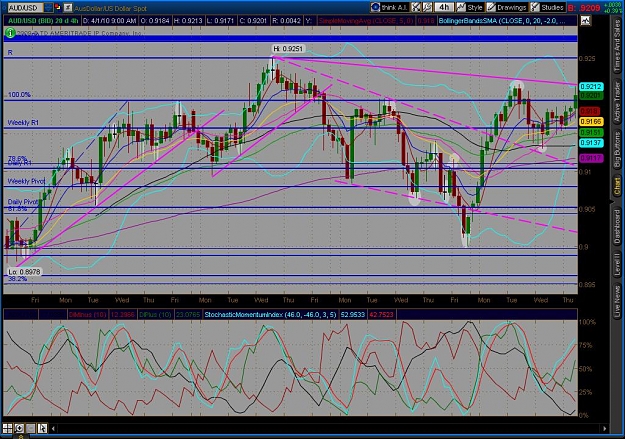Image resolution: width=625 pixels, height=439 pixels.
Task: Click the DIMinus (10) study label
Action: click(87, 315)
